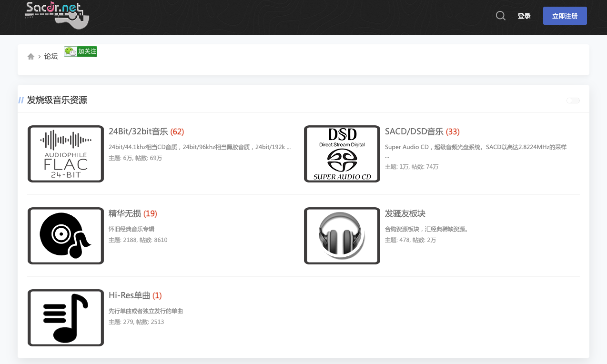Open the SACD/DSD音乐 forum link

[x=414, y=131]
